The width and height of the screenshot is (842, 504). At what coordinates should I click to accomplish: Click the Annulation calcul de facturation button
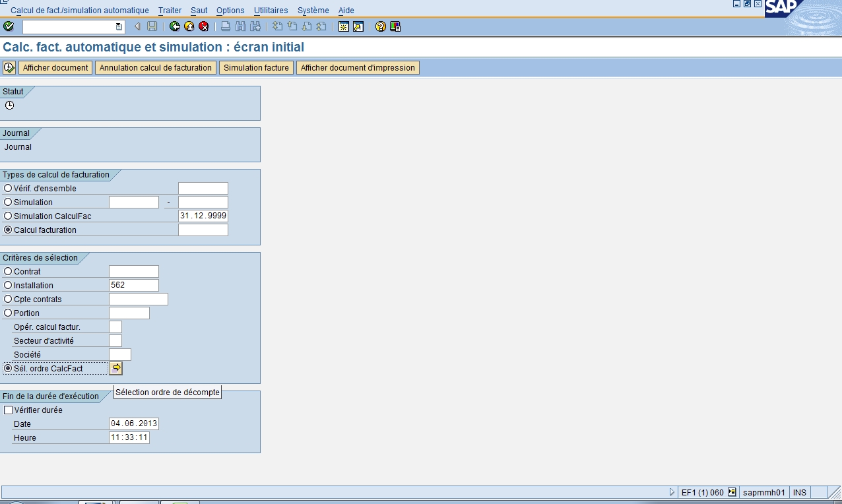click(156, 67)
